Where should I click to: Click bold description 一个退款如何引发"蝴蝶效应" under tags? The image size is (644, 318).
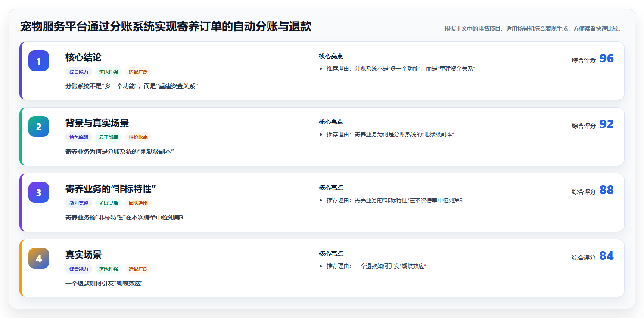105,283
